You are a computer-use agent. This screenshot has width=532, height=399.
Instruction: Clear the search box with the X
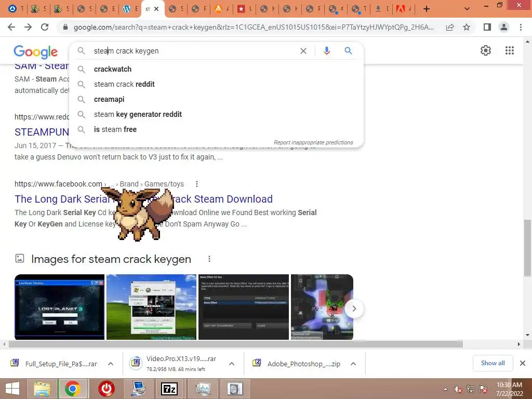click(x=303, y=51)
